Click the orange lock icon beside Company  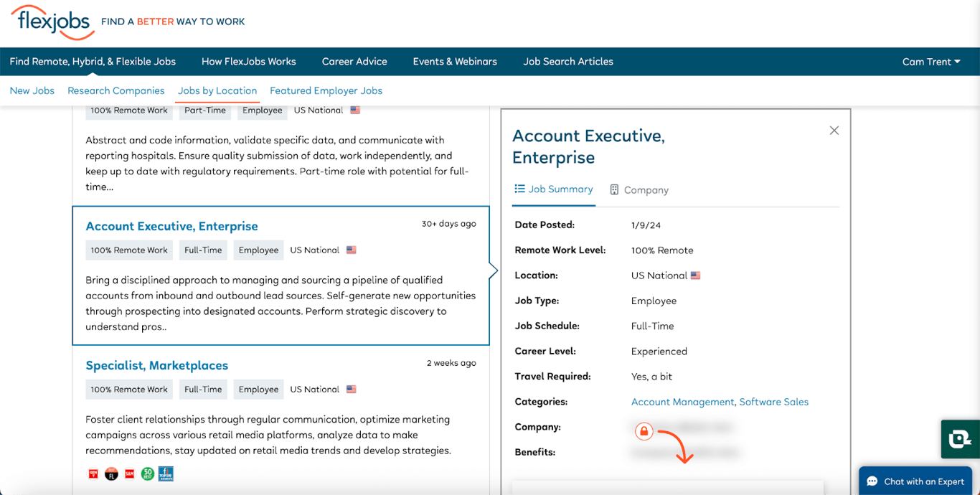(644, 431)
